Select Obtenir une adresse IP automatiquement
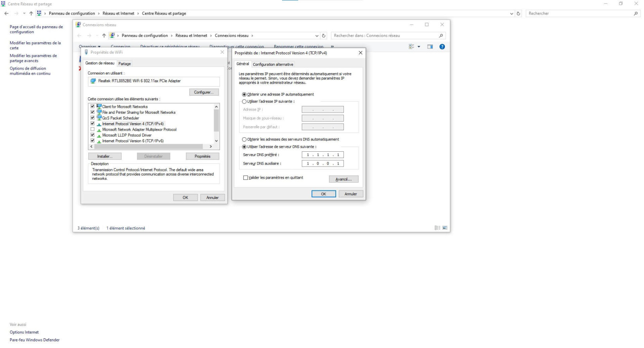This screenshot has width=644, height=348. click(x=245, y=95)
